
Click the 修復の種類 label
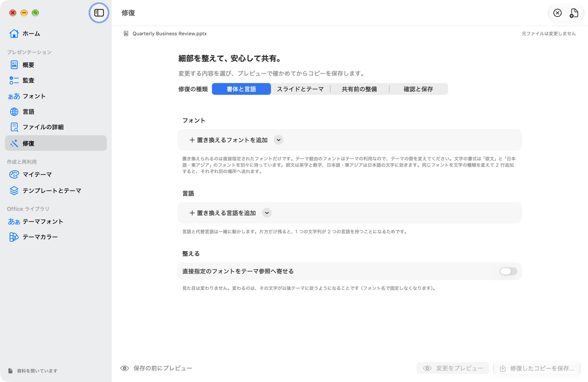(193, 89)
